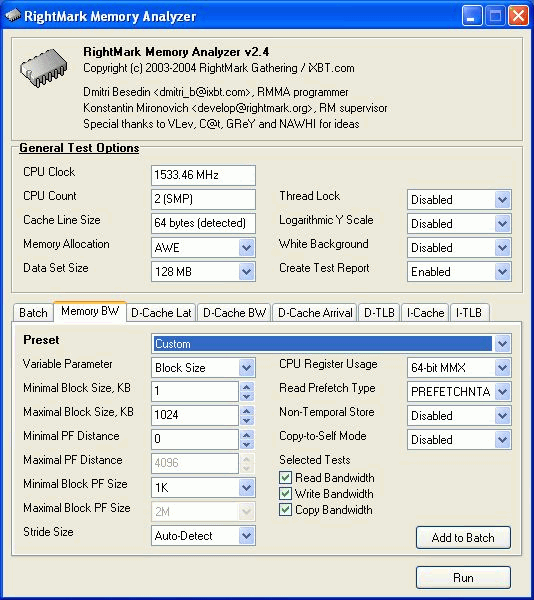Toggle the Read Bandwidth checkbox

285,478
